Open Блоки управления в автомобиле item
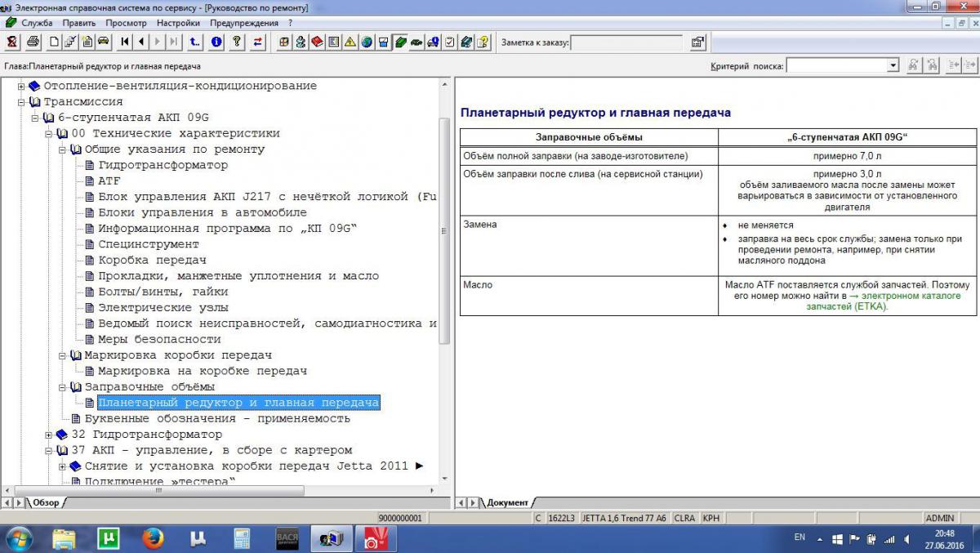Screen dimensions: 980x553 click(203, 212)
